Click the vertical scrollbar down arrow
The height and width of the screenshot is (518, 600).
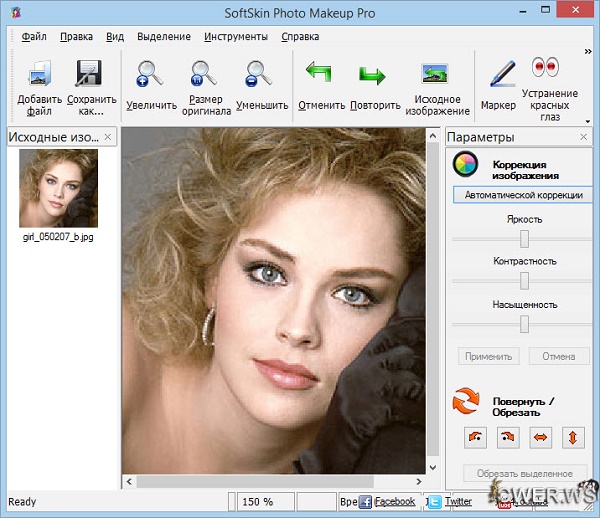coord(433,467)
